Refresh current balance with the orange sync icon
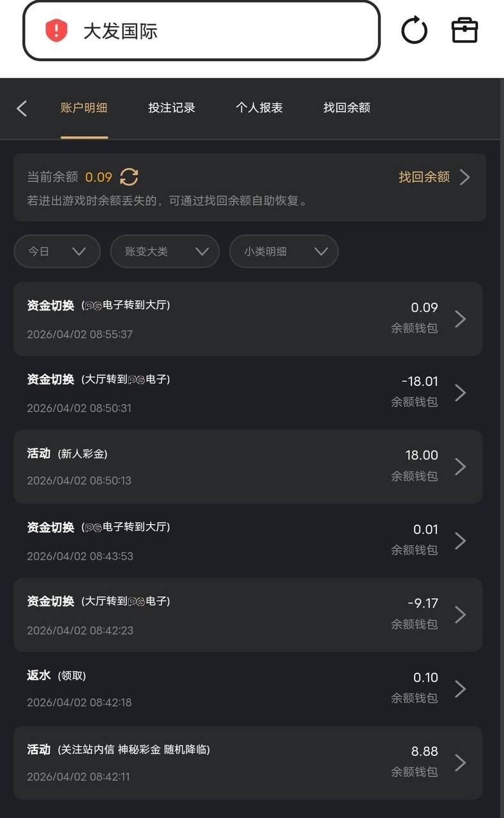Screen dimensions: 504x818 coord(129,177)
